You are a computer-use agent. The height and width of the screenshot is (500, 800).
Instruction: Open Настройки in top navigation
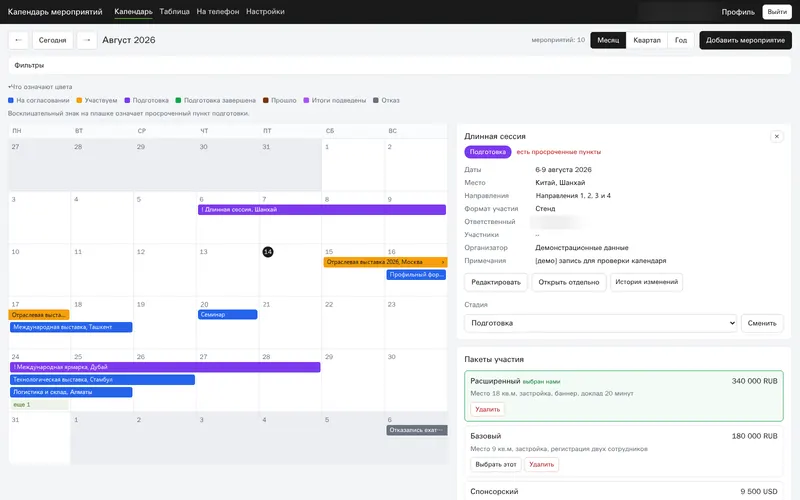265,12
